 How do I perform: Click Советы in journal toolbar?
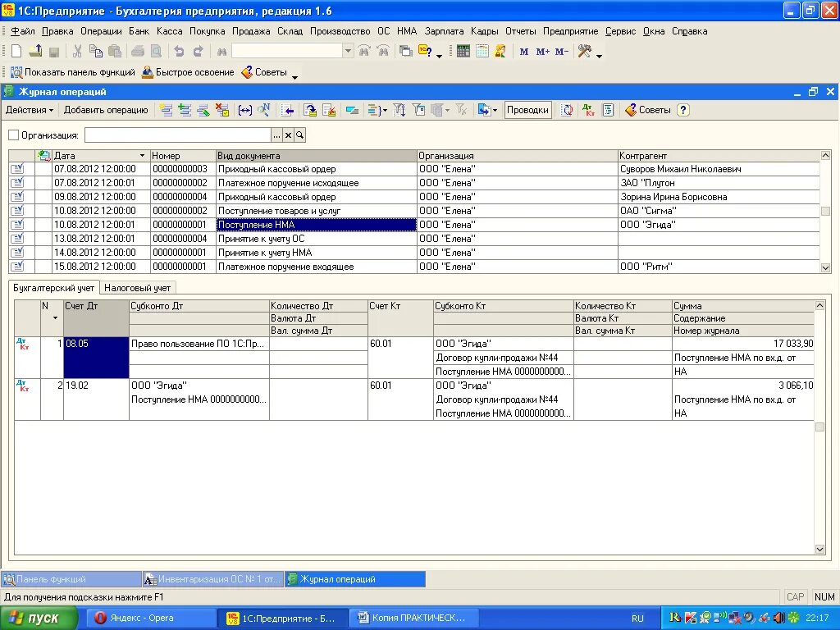[x=648, y=111]
